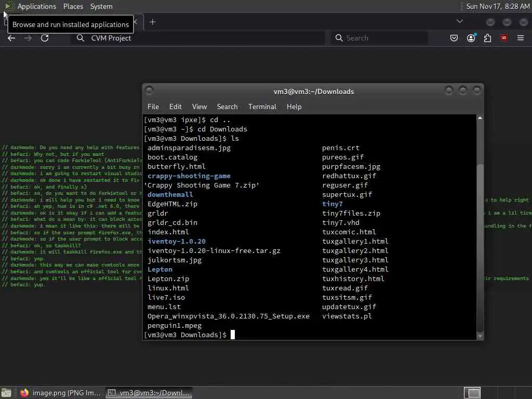Viewport: 532px width, 399px height.
Task: Click the terminal scrollbar down arrow
Action: click(x=480, y=336)
